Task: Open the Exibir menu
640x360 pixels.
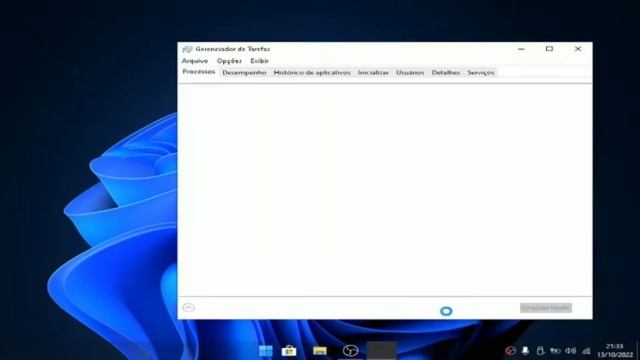Action: pyautogui.click(x=259, y=61)
